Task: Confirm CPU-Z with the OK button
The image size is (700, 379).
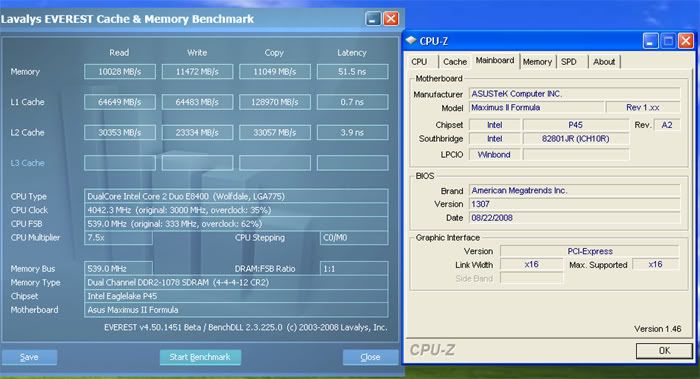Action: coord(664,350)
